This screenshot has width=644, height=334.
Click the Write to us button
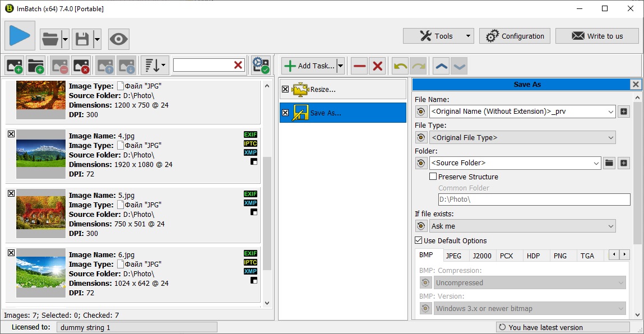click(x=597, y=36)
